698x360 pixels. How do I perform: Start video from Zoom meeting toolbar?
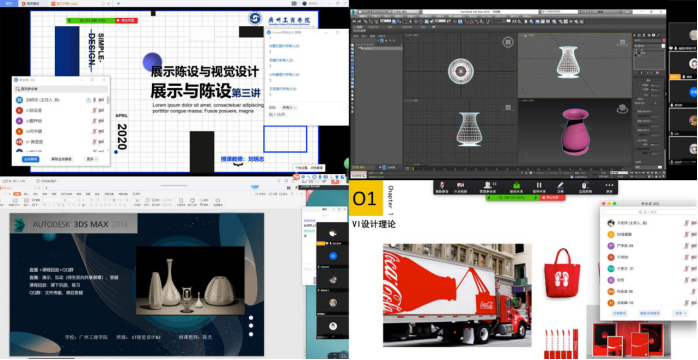(461, 186)
